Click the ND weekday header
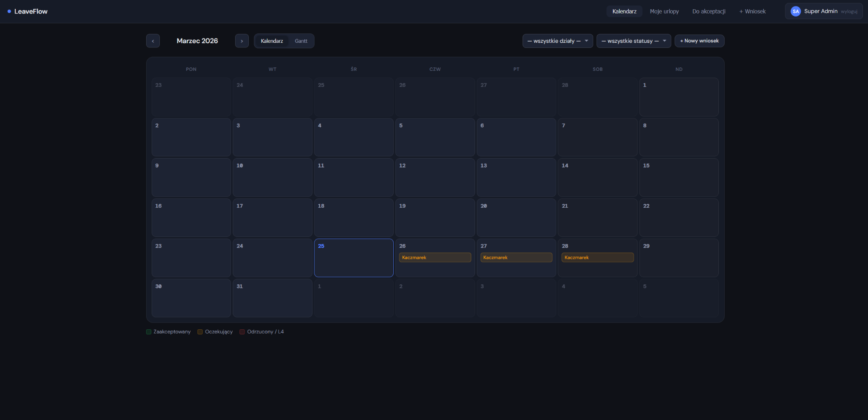868x420 pixels. pyautogui.click(x=679, y=69)
